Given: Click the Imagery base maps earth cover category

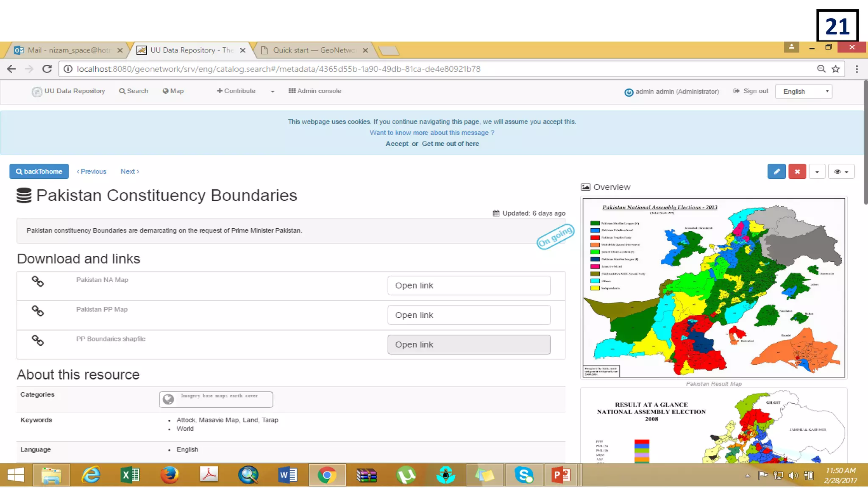Looking at the screenshot, I should [x=216, y=399].
